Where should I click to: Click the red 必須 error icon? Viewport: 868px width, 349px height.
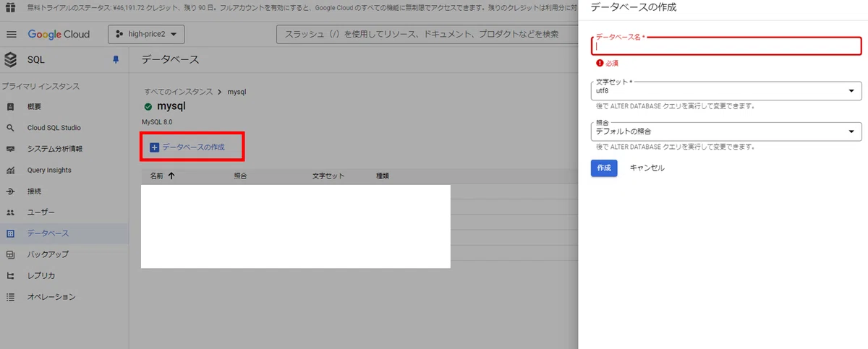[x=600, y=64]
